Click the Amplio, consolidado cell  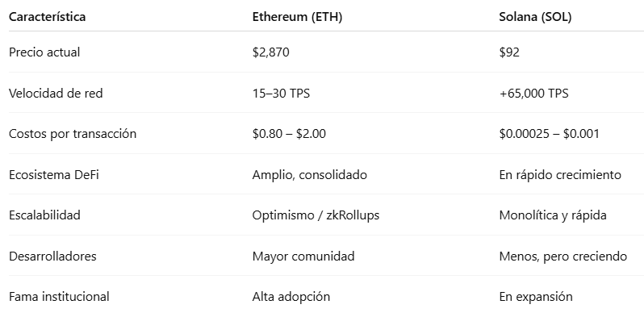[310, 175]
